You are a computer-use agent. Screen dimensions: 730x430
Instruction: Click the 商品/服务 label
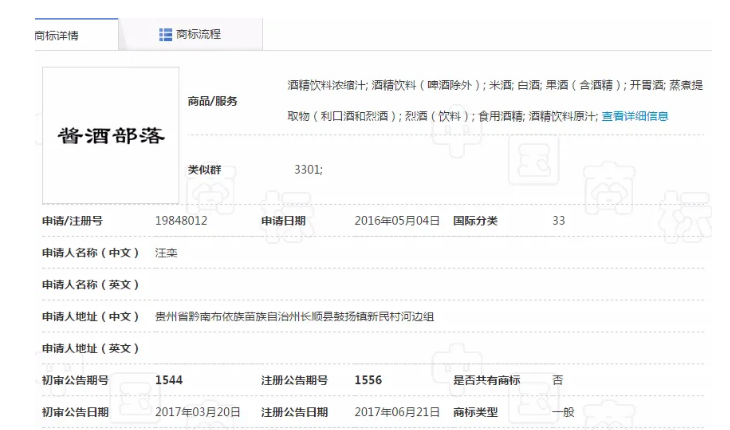[212, 101]
